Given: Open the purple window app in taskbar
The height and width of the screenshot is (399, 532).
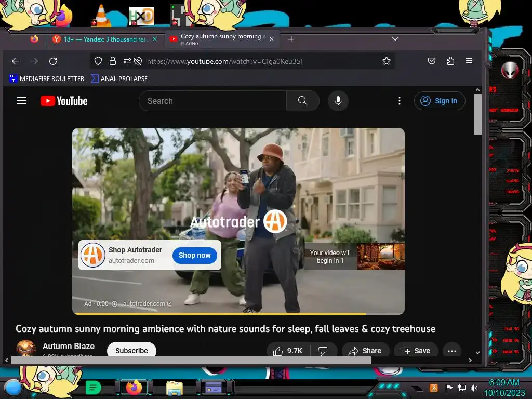Looking at the screenshot, I should pos(214,388).
